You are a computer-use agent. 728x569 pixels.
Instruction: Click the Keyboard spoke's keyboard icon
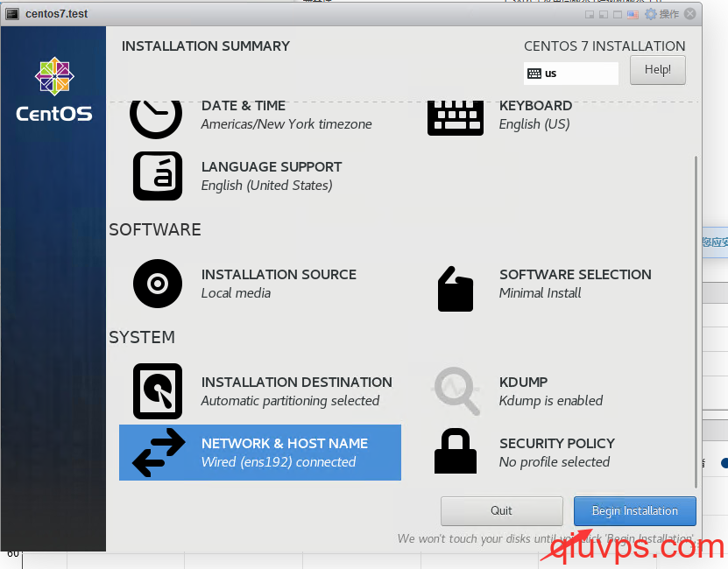coord(455,118)
